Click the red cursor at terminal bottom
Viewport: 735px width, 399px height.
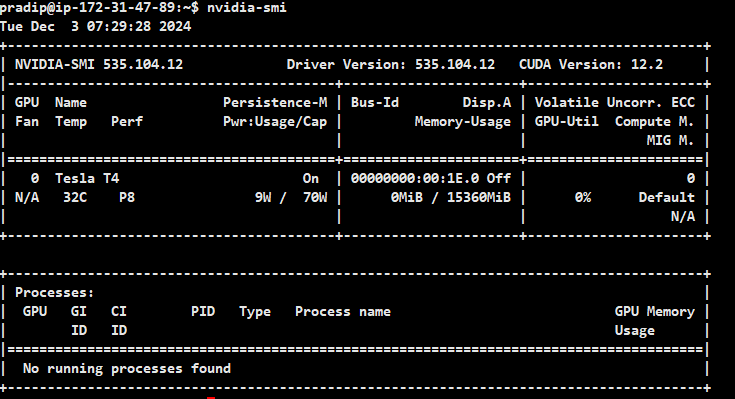coord(211,398)
